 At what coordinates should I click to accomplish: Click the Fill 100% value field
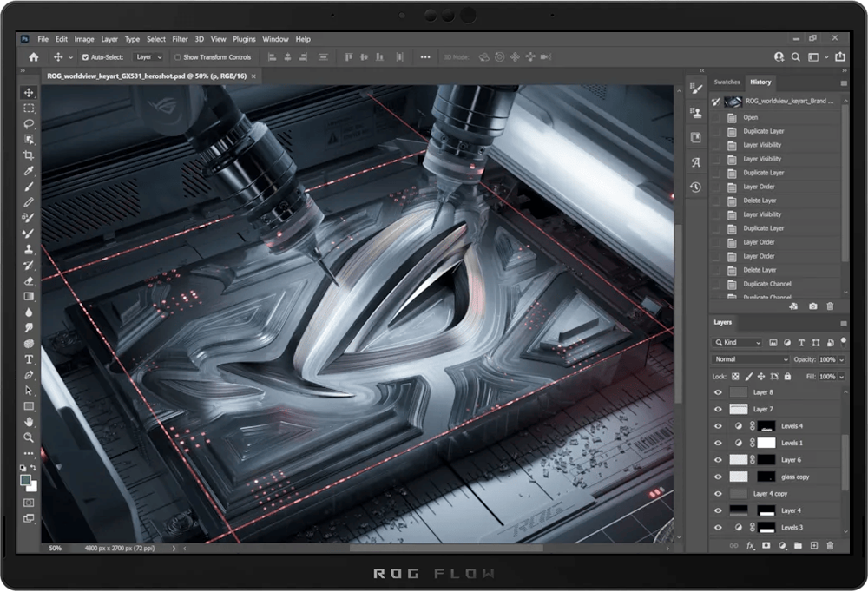(827, 377)
